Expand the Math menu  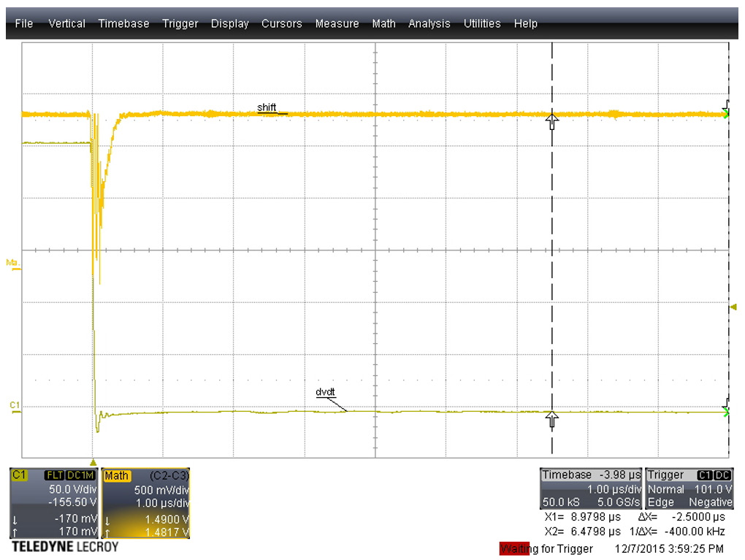[x=383, y=23]
